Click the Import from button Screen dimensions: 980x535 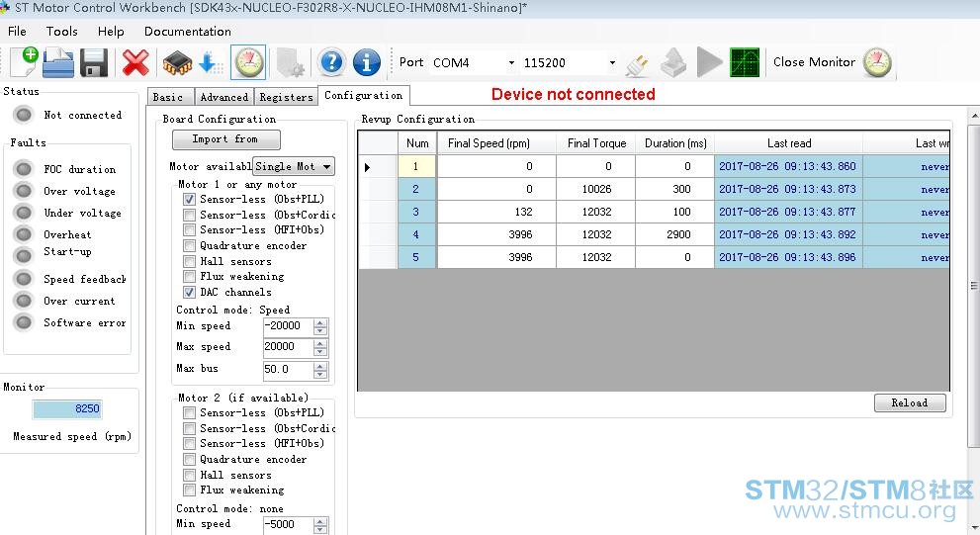coord(225,139)
